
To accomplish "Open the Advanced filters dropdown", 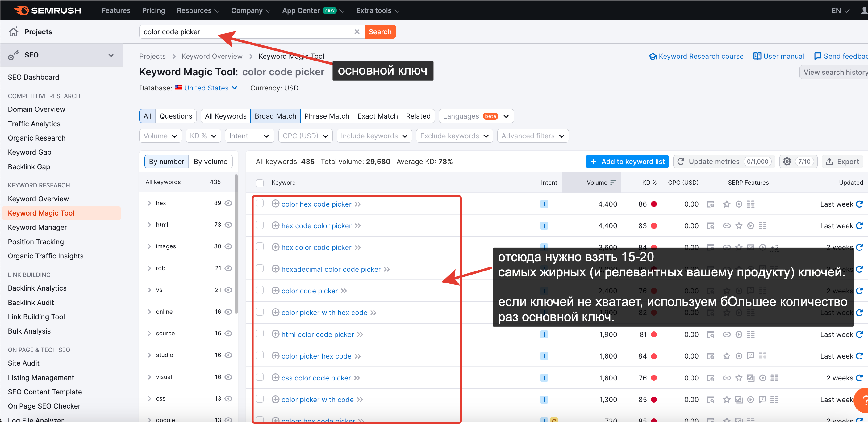I will point(532,136).
